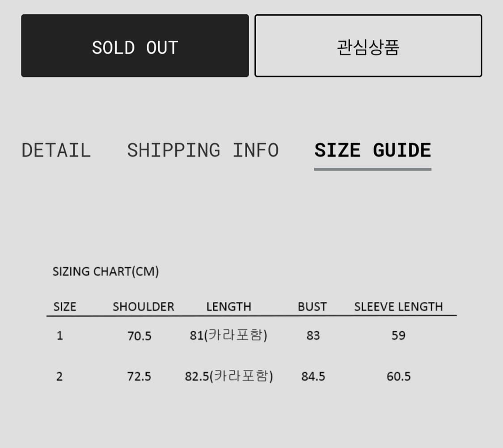Switch to SHIPPING INFO tab

203,150
